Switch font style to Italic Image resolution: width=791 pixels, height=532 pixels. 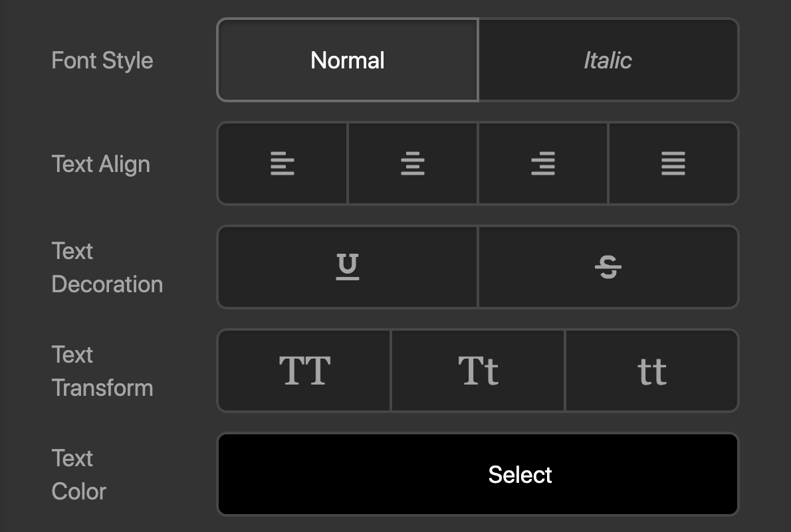click(x=608, y=60)
